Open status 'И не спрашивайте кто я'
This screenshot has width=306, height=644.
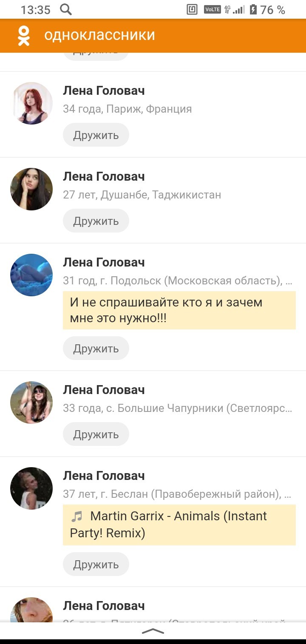pyautogui.click(x=179, y=310)
